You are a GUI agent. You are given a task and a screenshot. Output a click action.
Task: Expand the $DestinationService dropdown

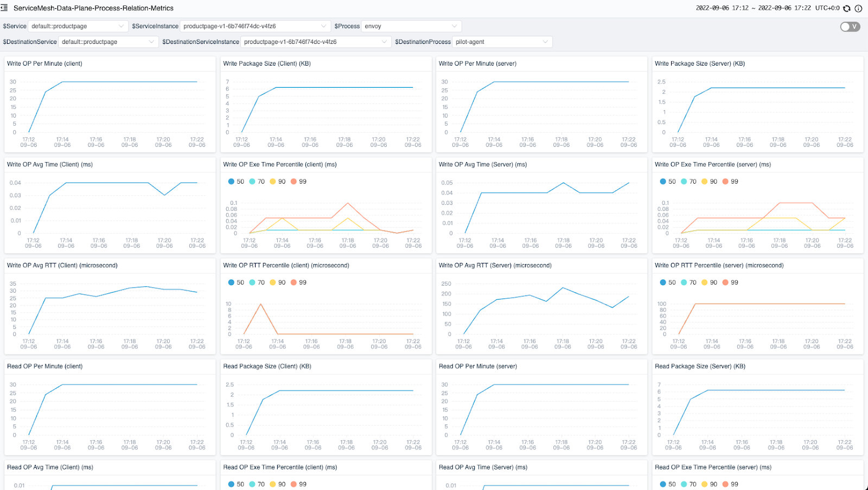click(108, 42)
